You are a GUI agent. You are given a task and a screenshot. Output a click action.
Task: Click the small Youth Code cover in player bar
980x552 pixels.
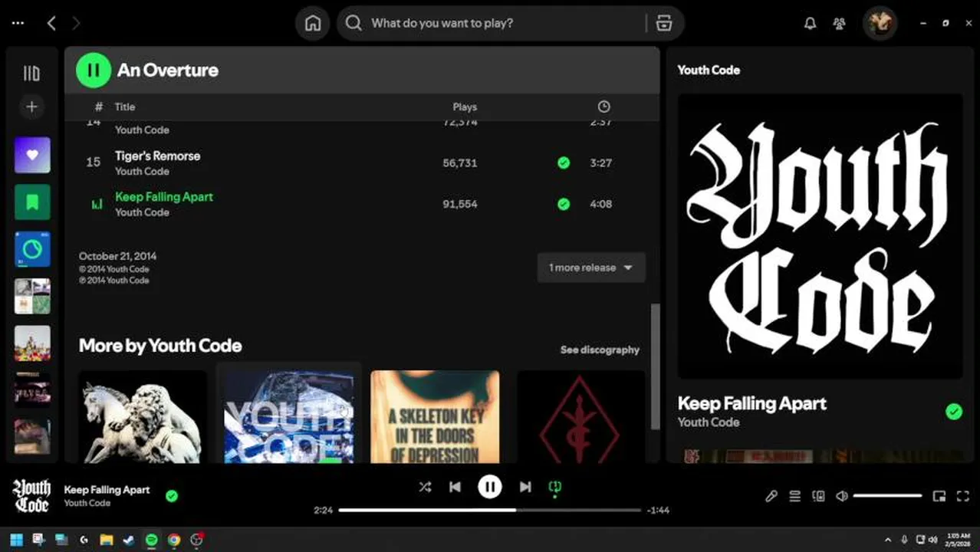coord(31,496)
